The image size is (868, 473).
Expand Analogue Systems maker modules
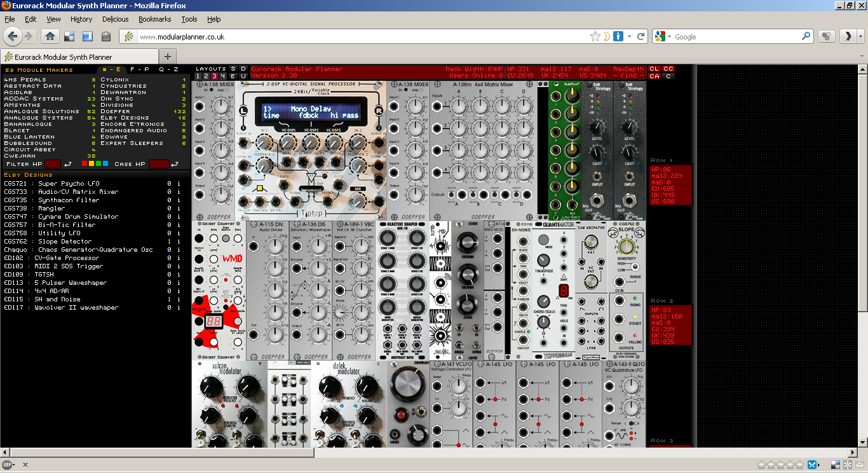(x=38, y=118)
